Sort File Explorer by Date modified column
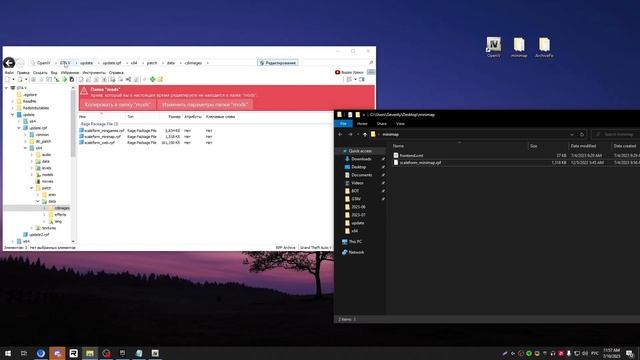This screenshot has width=640, height=360. [x=583, y=146]
